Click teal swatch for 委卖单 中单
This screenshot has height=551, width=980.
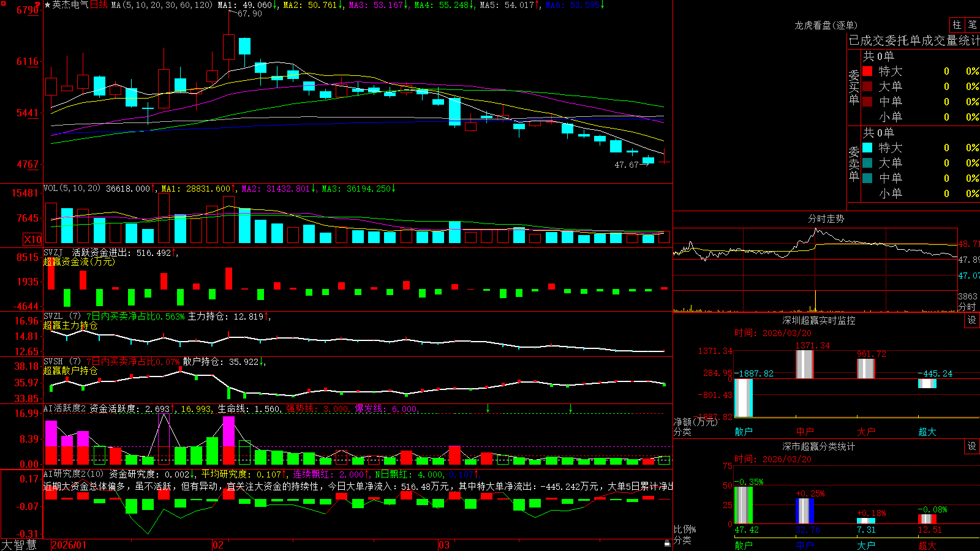(x=867, y=178)
